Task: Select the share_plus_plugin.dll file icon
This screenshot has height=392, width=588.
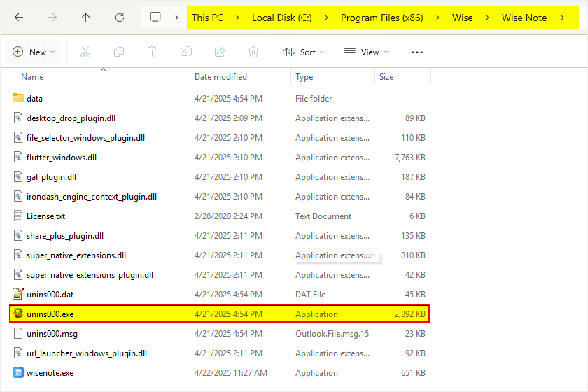Action: (18, 235)
